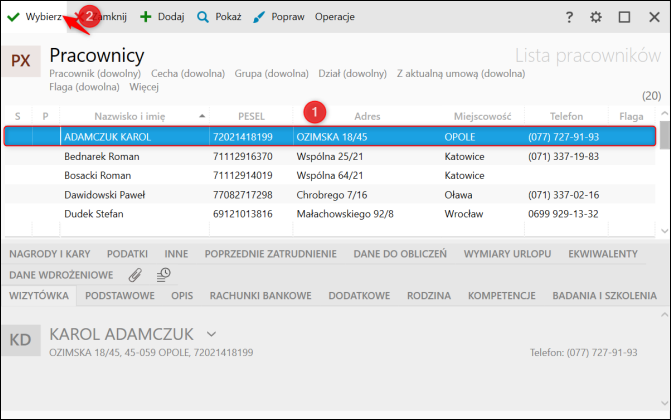
Task: Open Flaga (dowolna) filter
Action: (84, 87)
